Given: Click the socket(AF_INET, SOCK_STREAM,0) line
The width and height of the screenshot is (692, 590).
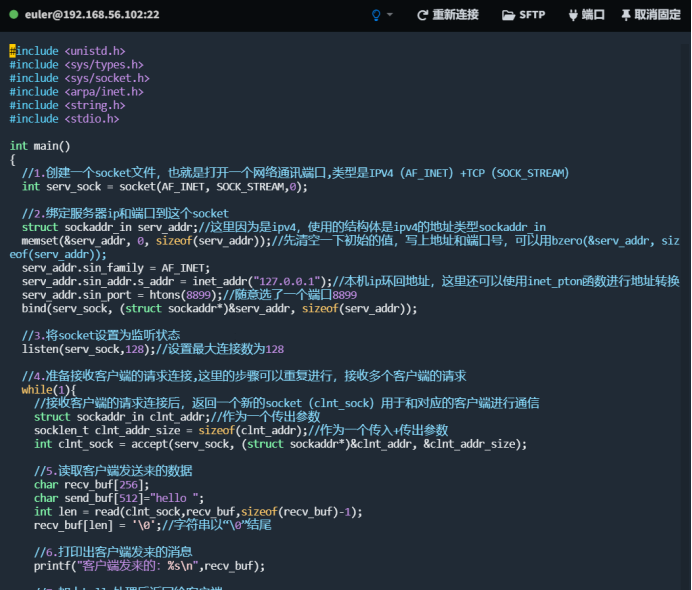Looking at the screenshot, I should [165, 187].
